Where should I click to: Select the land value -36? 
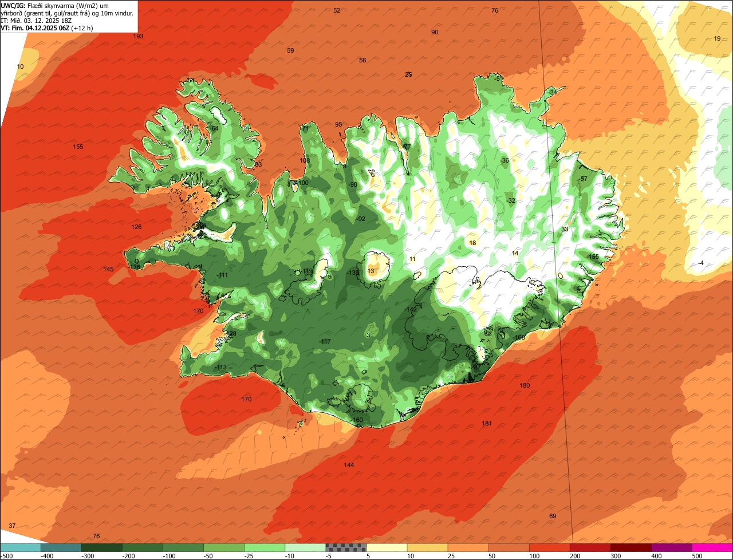click(x=505, y=160)
